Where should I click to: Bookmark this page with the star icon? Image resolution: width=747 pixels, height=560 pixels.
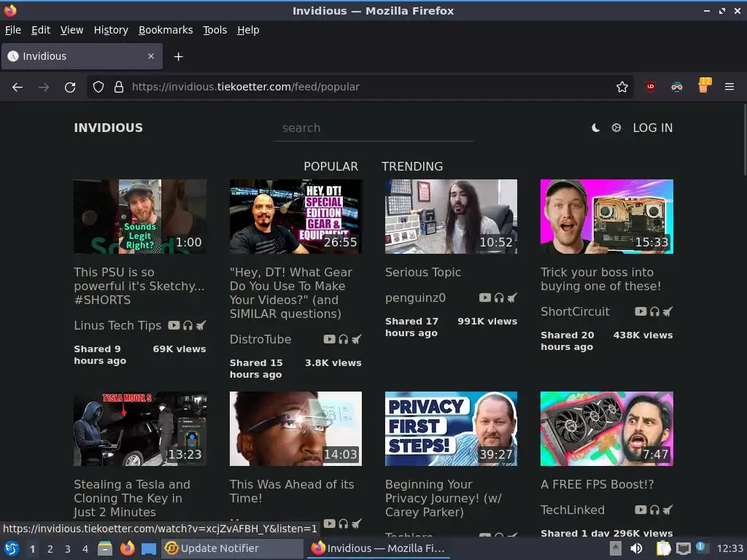(622, 87)
